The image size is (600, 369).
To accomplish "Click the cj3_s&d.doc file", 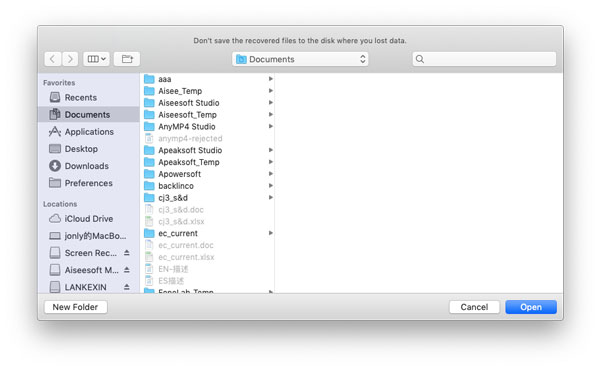I will 207,210.
